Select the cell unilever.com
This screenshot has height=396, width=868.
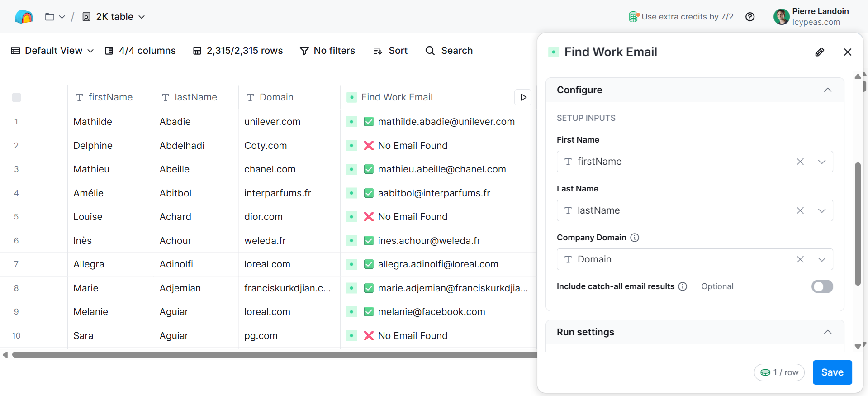pyautogui.click(x=289, y=122)
